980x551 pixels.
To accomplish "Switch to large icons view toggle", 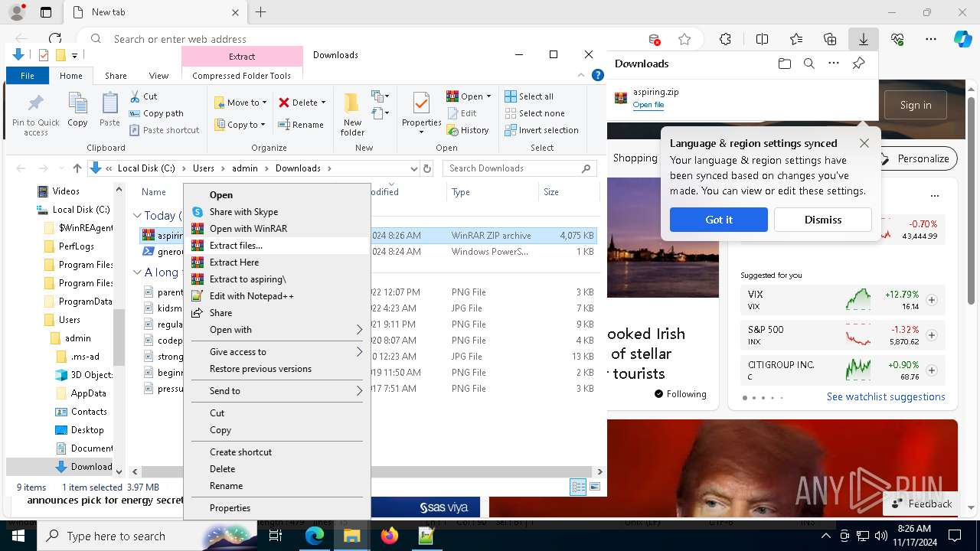I will (x=595, y=487).
